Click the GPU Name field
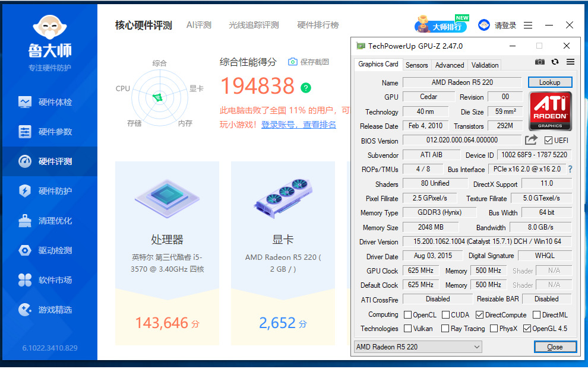This screenshot has width=588, height=369. (x=462, y=82)
